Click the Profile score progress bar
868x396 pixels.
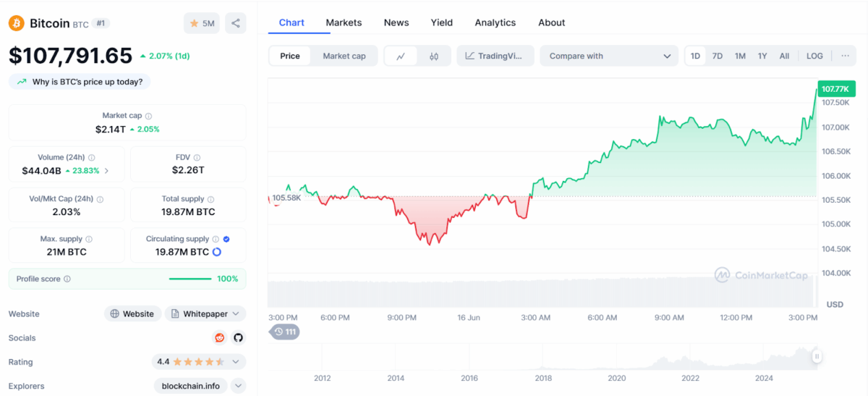coord(190,279)
